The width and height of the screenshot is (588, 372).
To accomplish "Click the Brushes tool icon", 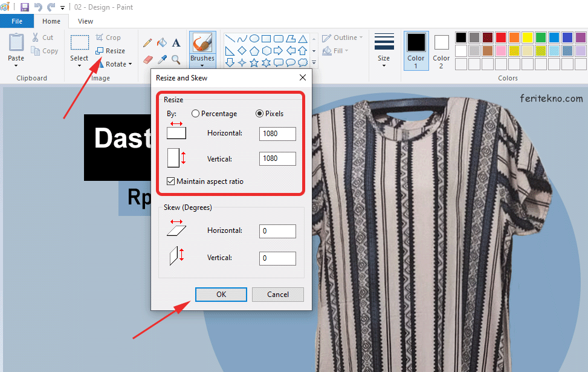I will click(202, 43).
